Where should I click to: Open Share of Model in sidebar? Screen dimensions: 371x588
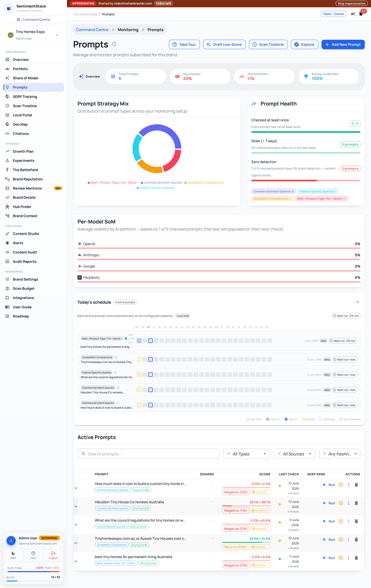tap(33, 78)
